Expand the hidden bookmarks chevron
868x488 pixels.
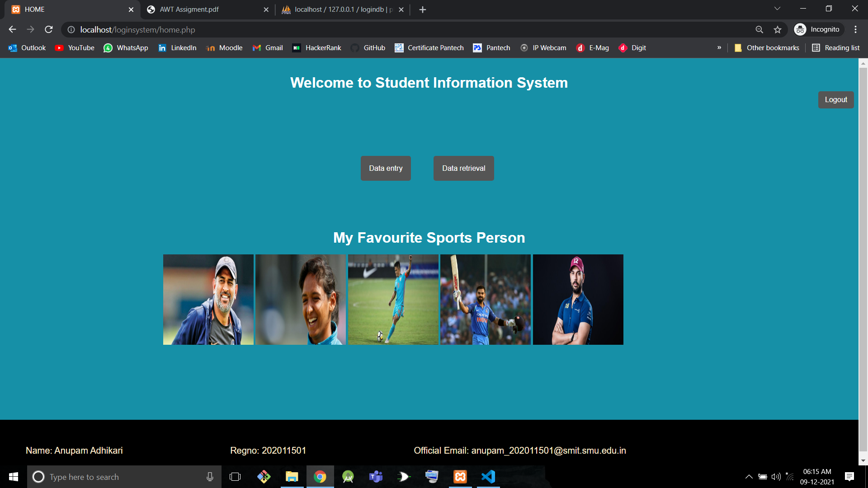[x=719, y=48]
